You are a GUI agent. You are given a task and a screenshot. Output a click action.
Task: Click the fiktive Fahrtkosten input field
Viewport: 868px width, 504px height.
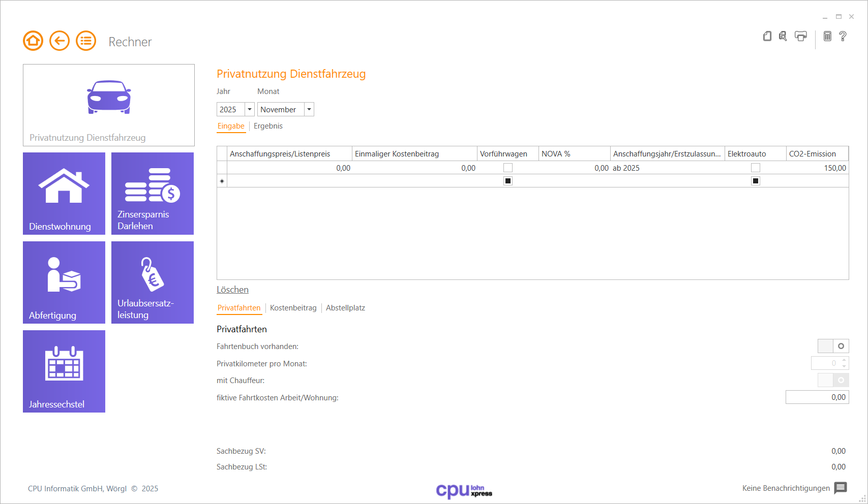[817, 397]
